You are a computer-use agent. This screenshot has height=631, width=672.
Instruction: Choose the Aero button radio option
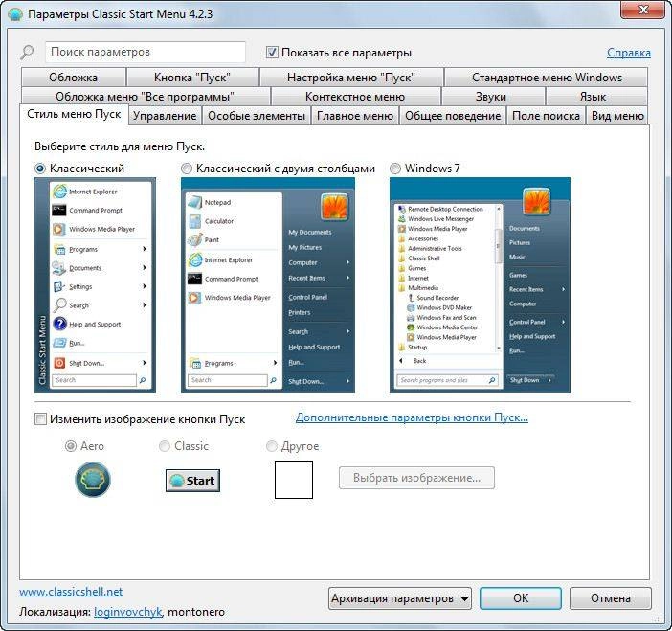70,446
